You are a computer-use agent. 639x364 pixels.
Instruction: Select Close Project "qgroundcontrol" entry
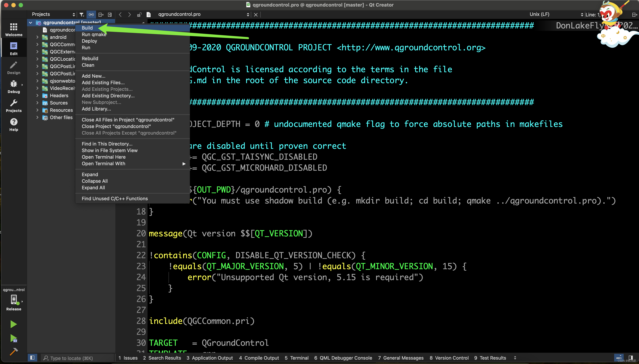(132, 126)
